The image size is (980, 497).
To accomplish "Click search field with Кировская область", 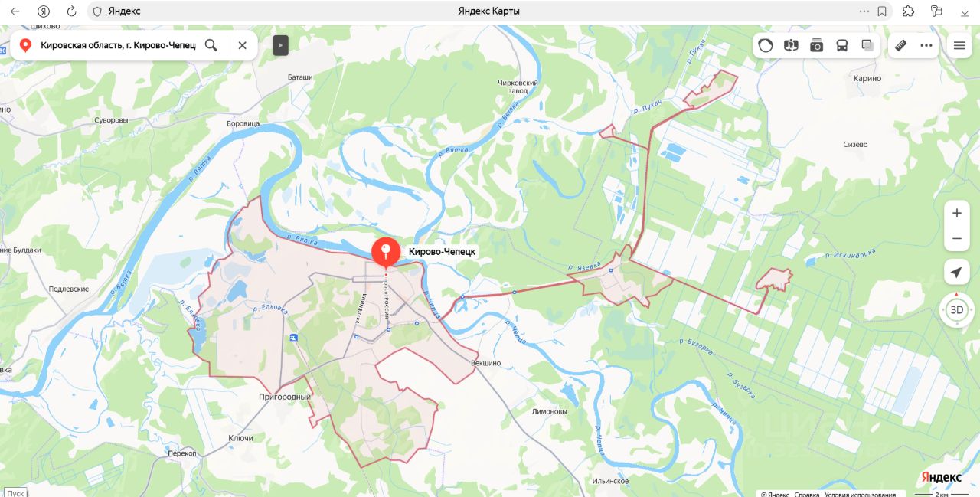I will 118,45.
